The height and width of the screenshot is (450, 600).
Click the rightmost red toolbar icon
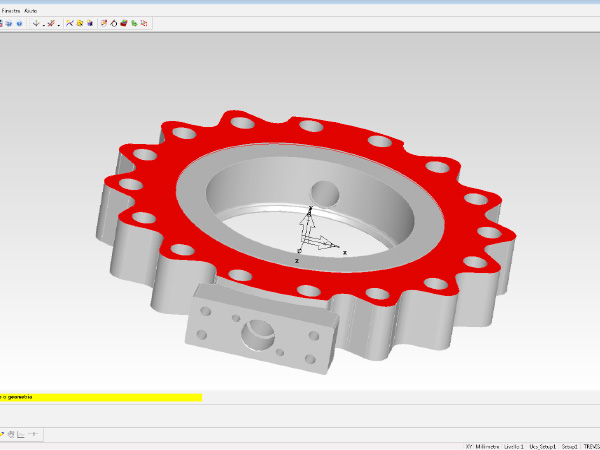(145, 22)
